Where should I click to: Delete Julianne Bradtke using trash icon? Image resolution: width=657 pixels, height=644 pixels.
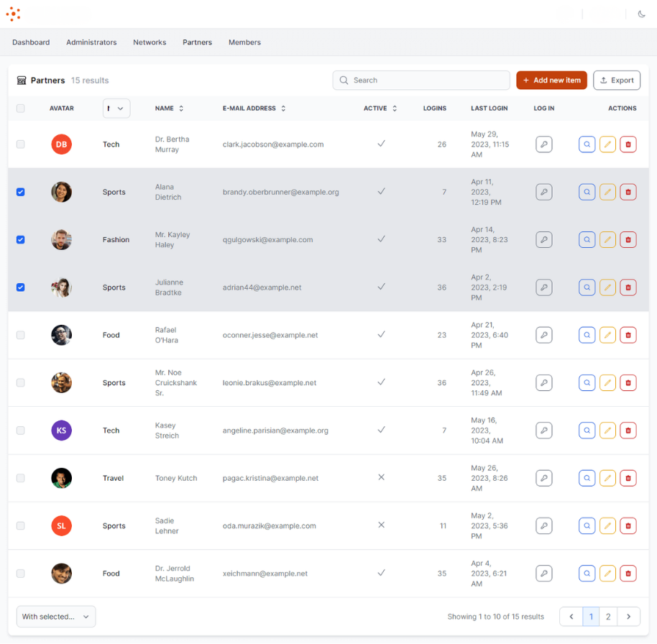pyautogui.click(x=628, y=287)
